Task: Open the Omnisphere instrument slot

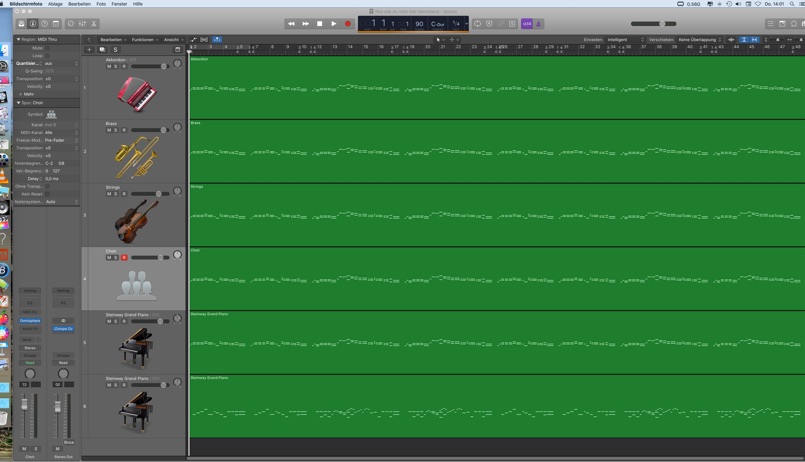Action: [30, 320]
